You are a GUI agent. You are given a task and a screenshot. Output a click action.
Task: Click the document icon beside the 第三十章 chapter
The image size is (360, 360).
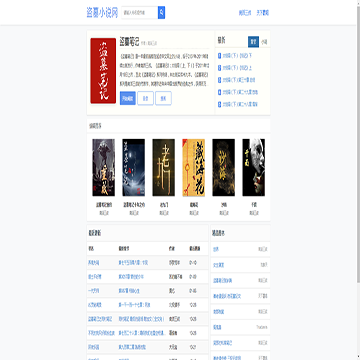click(x=219, y=80)
